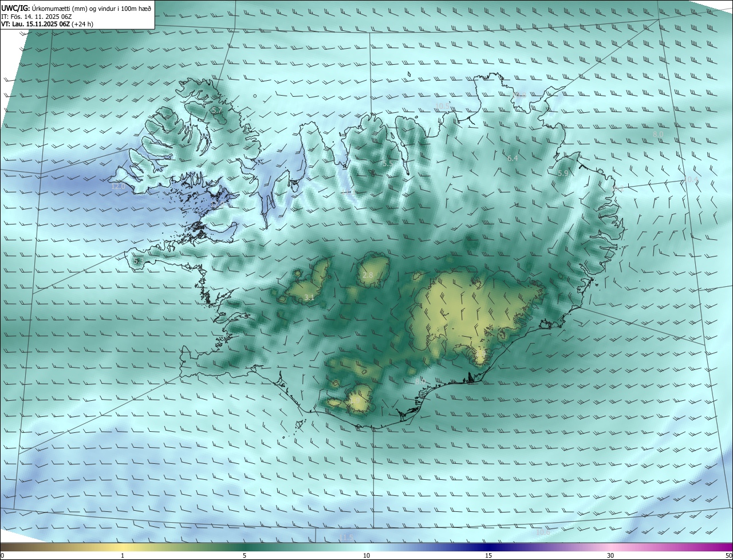Click the '5.9' value in east Iceland

[x=563, y=173]
